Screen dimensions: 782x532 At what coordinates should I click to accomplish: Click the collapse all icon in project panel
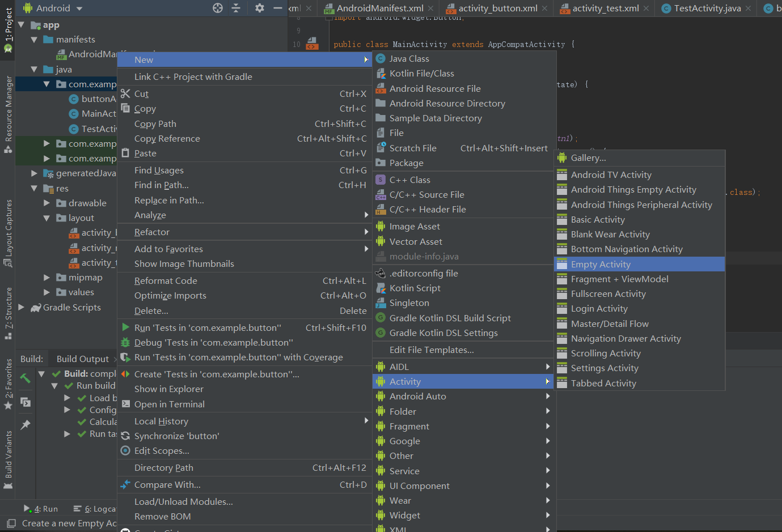236,8
